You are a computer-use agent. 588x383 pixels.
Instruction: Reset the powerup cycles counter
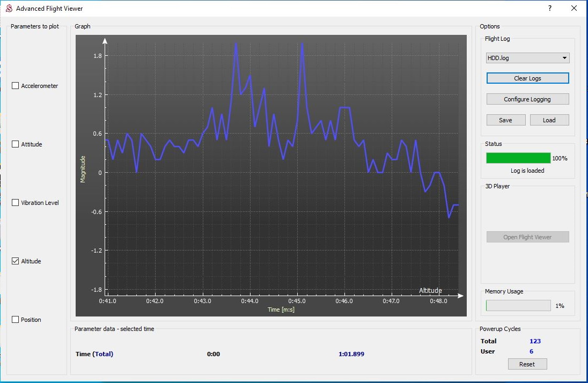pyautogui.click(x=527, y=364)
